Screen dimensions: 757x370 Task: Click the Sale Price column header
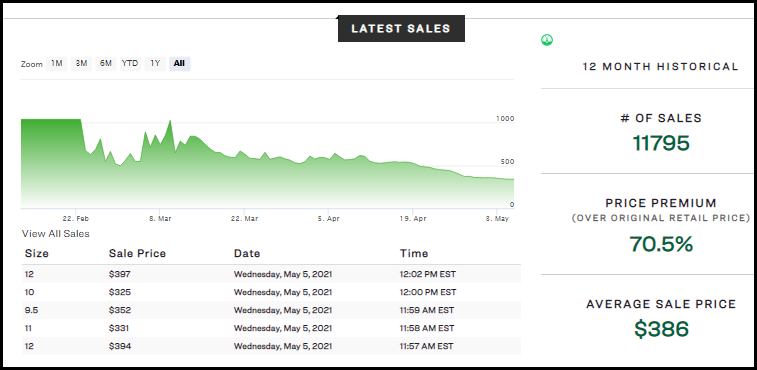[137, 253]
